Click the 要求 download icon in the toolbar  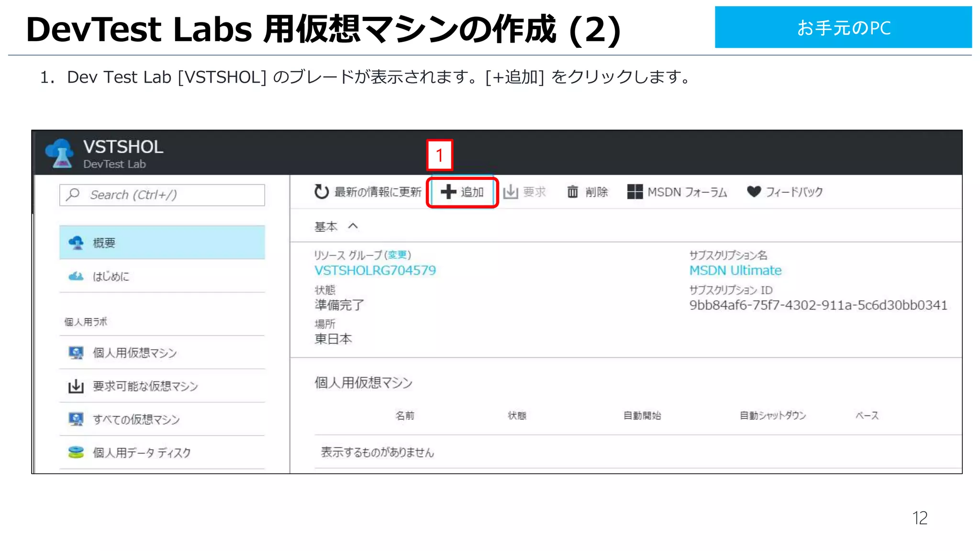[x=511, y=192]
